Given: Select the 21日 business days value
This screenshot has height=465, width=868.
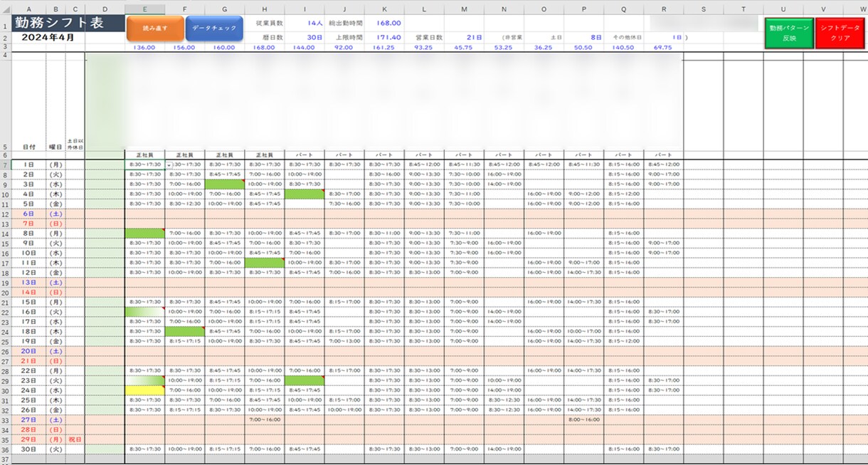Looking at the screenshot, I should pyautogui.click(x=475, y=37).
